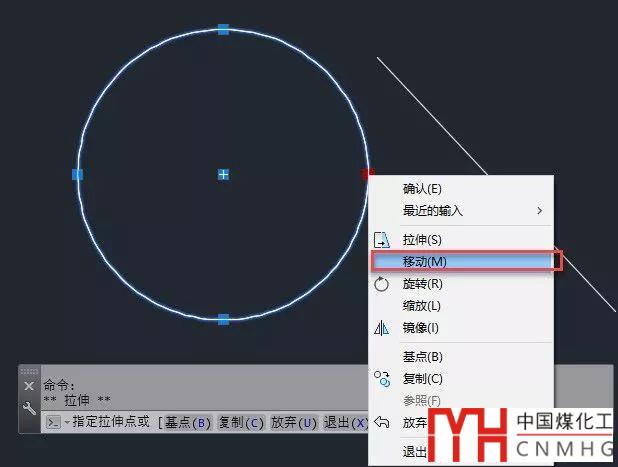Click the 命令: history line
The image size is (618, 467).
pyautogui.click(x=59, y=385)
